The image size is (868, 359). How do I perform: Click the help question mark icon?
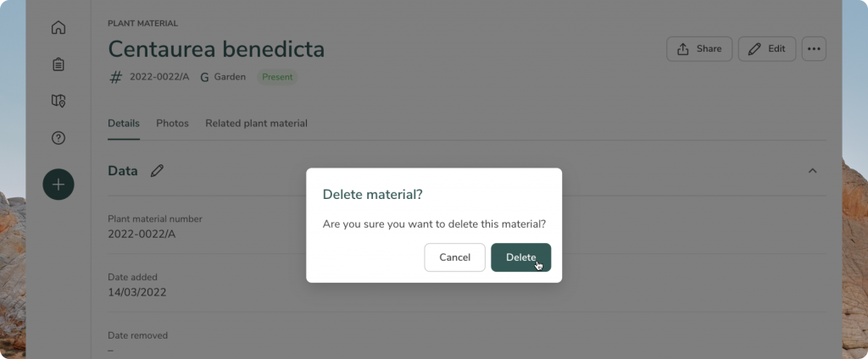tap(58, 138)
